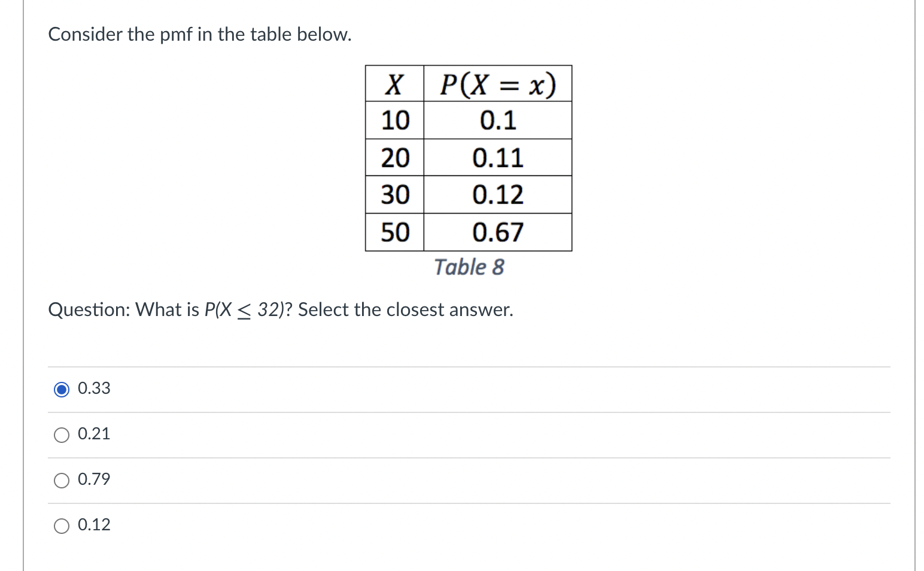The width and height of the screenshot is (924, 571).
Task: Click the table cell containing 20
Action: pyautogui.click(x=394, y=158)
